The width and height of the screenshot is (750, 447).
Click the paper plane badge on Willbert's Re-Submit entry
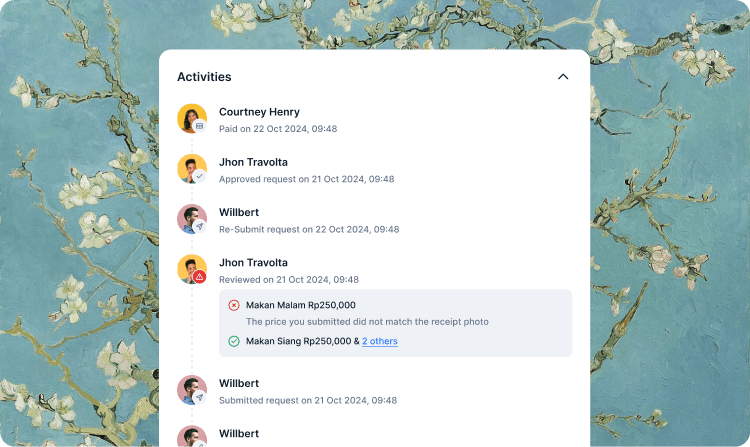pyautogui.click(x=199, y=227)
